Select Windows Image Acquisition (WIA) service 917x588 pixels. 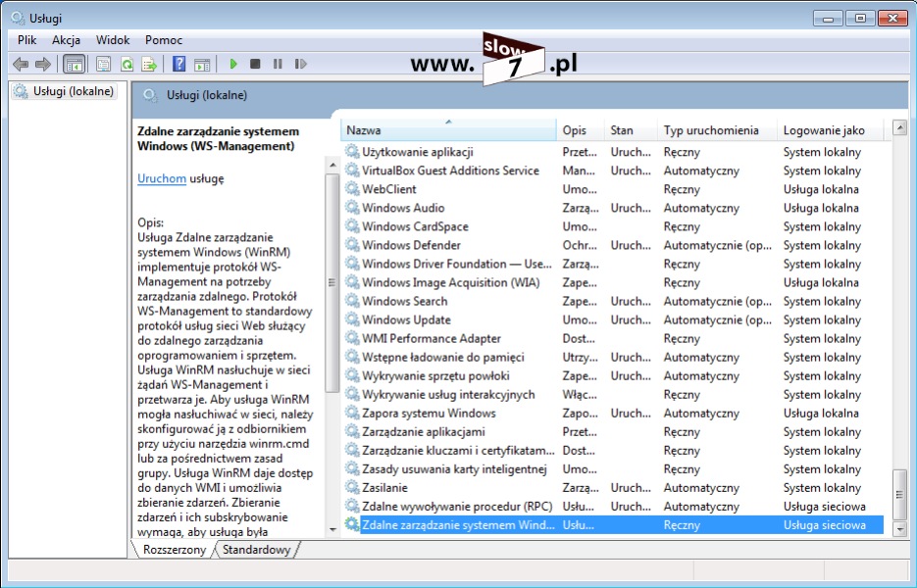tap(451, 282)
